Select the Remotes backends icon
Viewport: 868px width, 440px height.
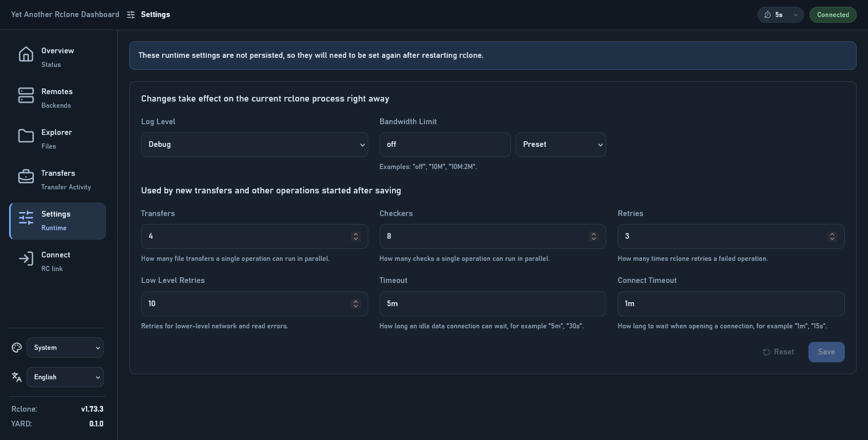[26, 95]
